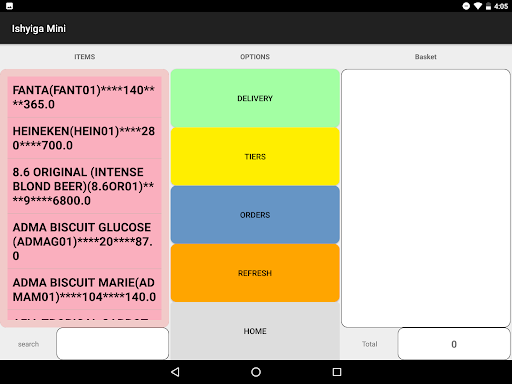The height and width of the screenshot is (384, 512).
Task: Tap the Android recent apps square icon
Action: coord(337,372)
